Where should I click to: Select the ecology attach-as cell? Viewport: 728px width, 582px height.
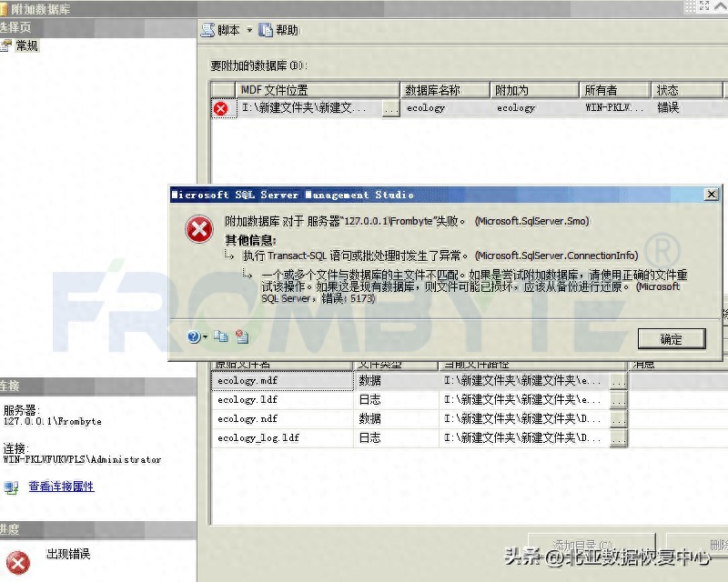[534, 108]
